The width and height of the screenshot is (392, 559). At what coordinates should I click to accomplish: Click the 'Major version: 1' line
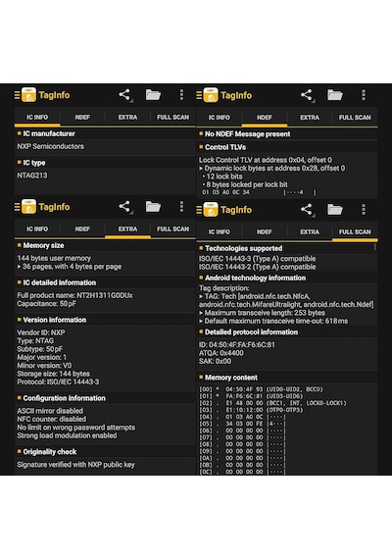point(42,357)
